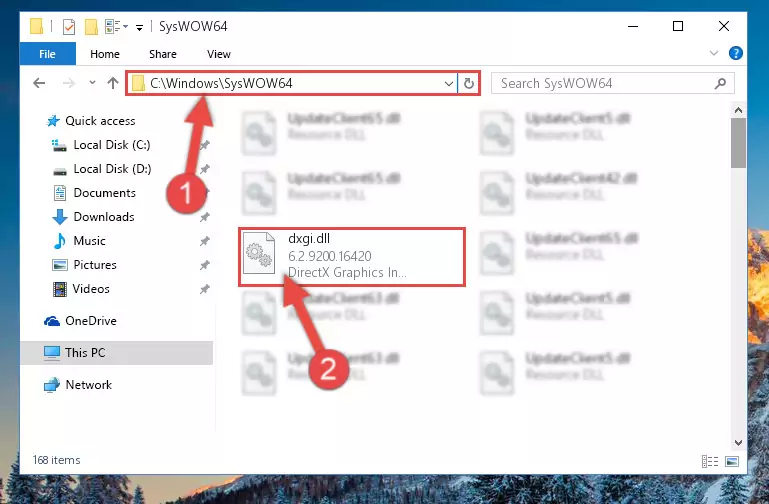Switch to the Home ribbon tab
Screen dimensions: 769x504
coord(104,54)
